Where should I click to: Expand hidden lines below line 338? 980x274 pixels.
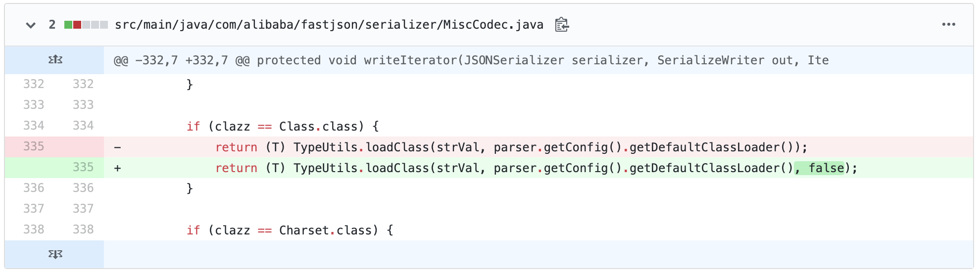(55, 254)
